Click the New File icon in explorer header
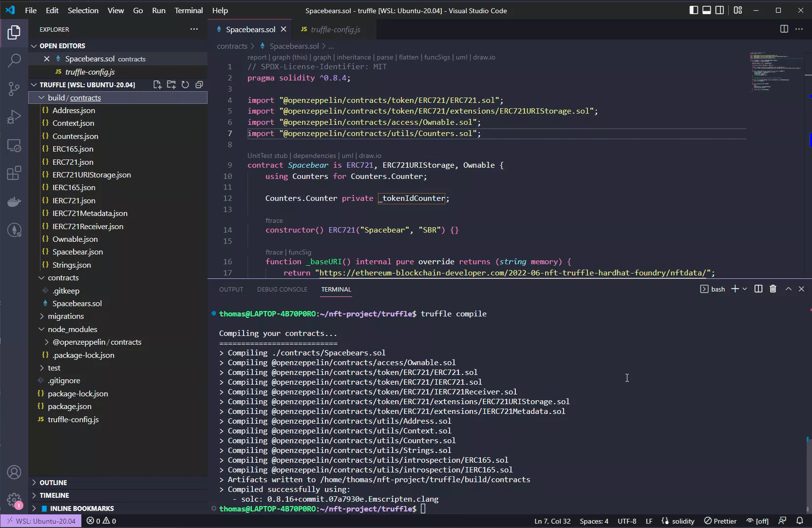 coord(157,85)
